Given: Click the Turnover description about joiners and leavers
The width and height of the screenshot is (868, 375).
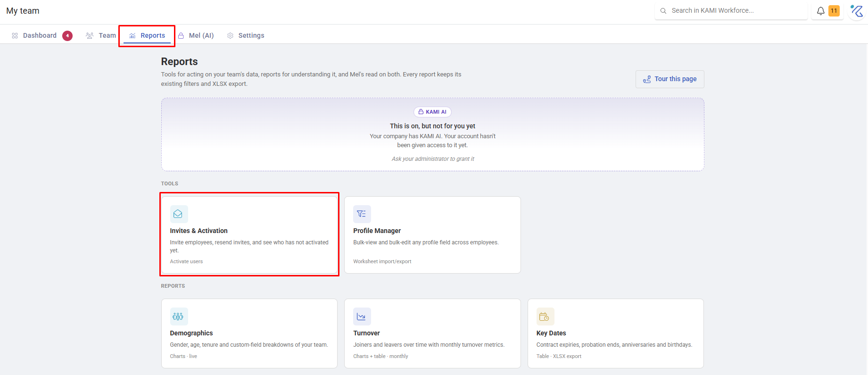Looking at the screenshot, I should point(429,345).
